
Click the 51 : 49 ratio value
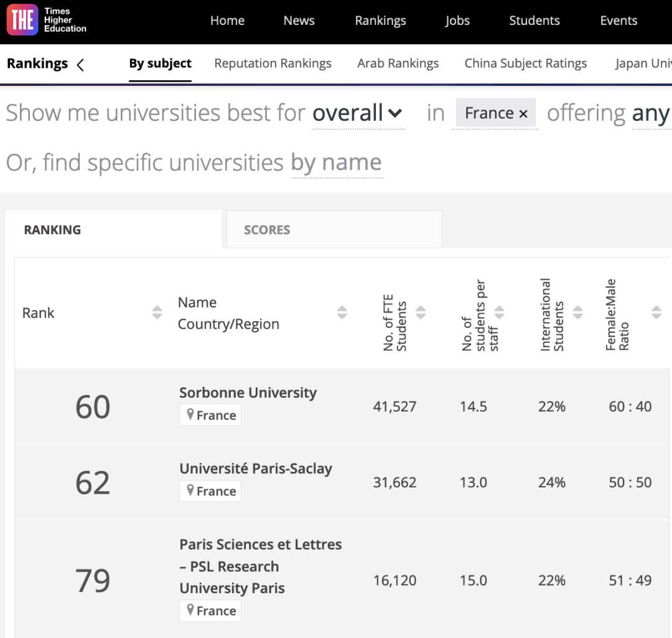630,581
